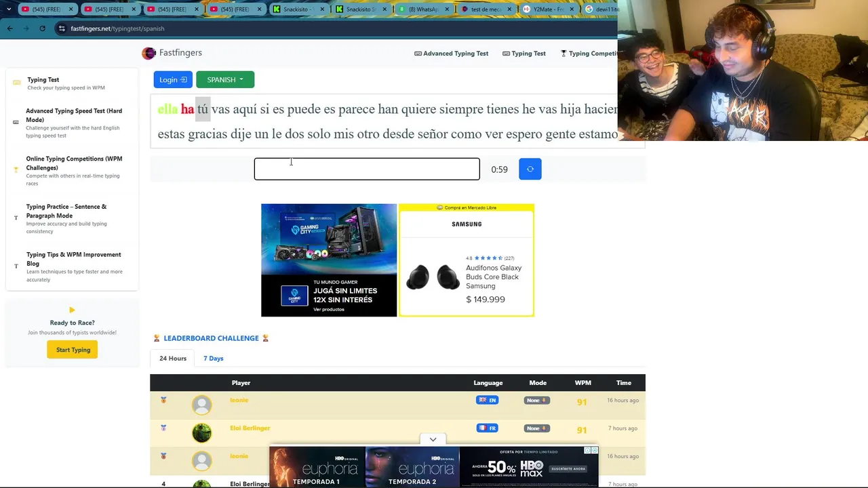
Task: Click the trophy icon right of Leaderboard Challenge
Action: click(x=265, y=338)
